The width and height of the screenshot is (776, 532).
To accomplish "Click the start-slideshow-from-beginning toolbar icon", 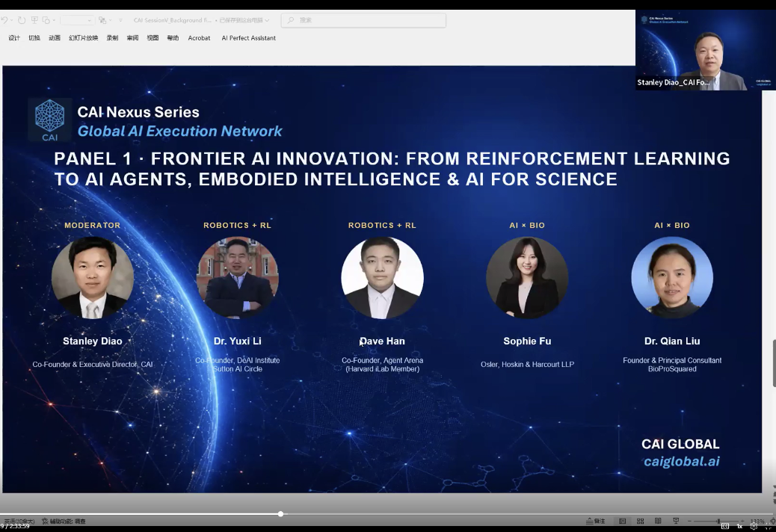I will [x=34, y=19].
